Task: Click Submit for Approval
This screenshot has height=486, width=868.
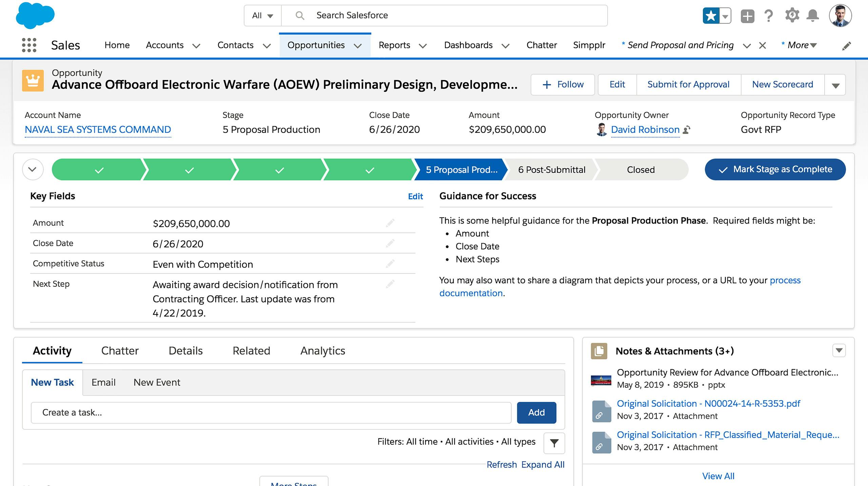Action: pyautogui.click(x=688, y=85)
